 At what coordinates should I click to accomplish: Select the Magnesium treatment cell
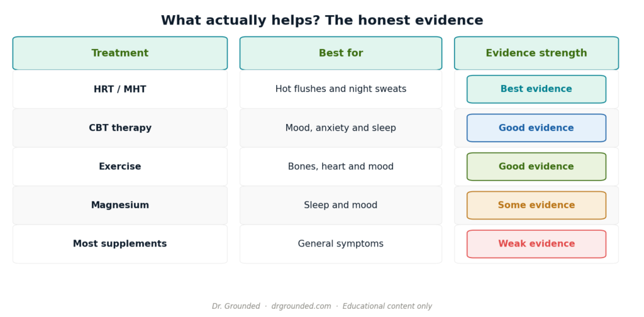click(120, 205)
